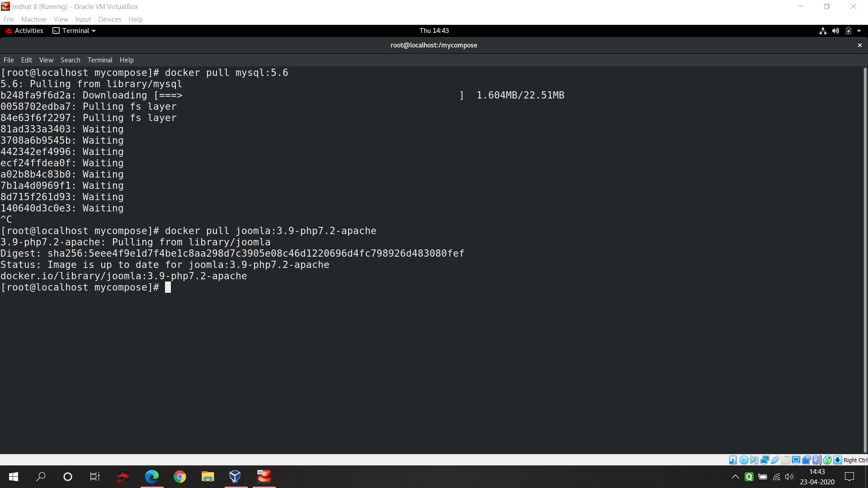868x488 pixels.
Task: Expand the GNOME system menu arrow
Action: (x=859, y=31)
